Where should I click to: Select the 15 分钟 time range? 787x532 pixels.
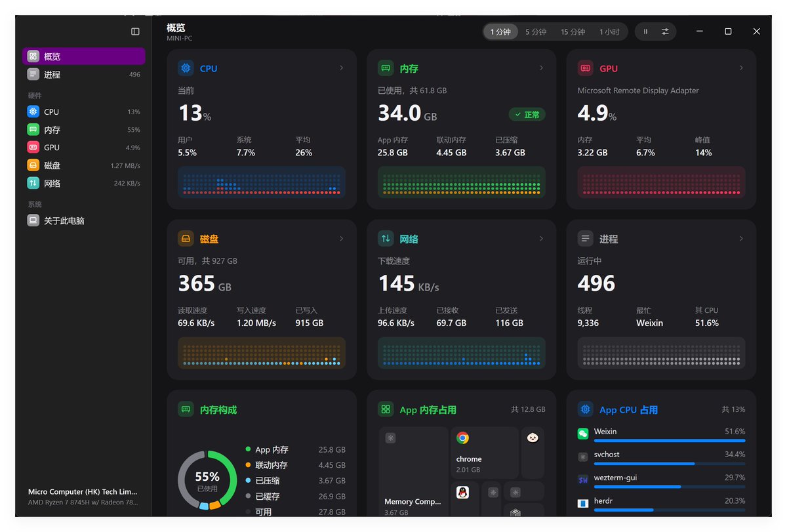point(573,31)
